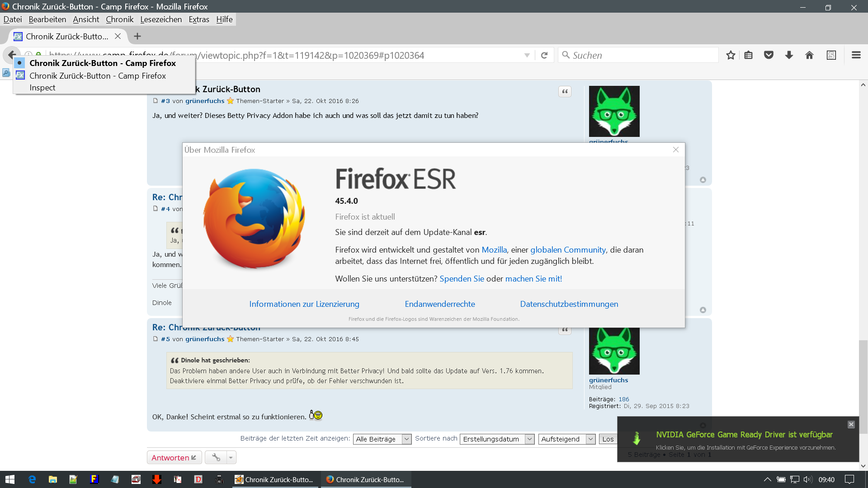Open the Downloads arrow icon

coord(789,55)
